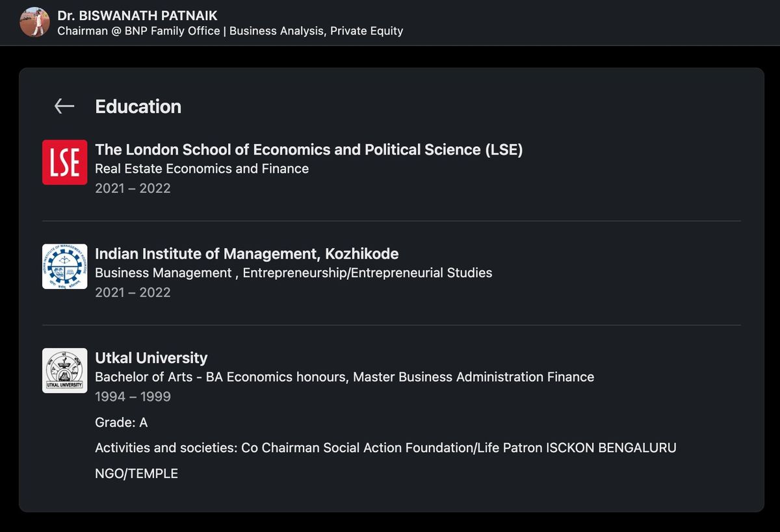Click the profile photo of Dr. Biswanath Patnaik
The height and width of the screenshot is (532, 780).
tap(34, 22)
